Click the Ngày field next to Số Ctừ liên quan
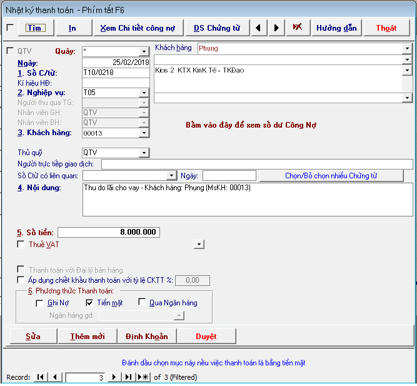This screenshot has height=386, width=417. 229,175
